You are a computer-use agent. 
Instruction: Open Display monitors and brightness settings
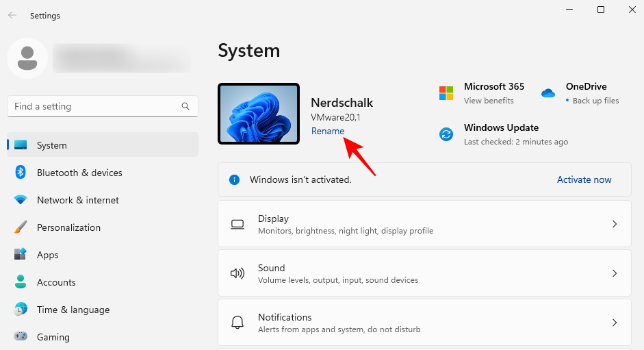tap(424, 224)
